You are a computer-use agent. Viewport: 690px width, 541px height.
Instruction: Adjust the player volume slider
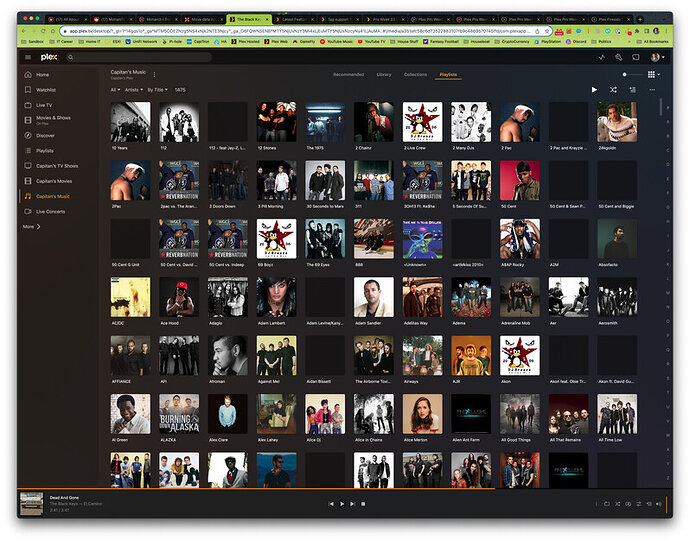(667, 504)
